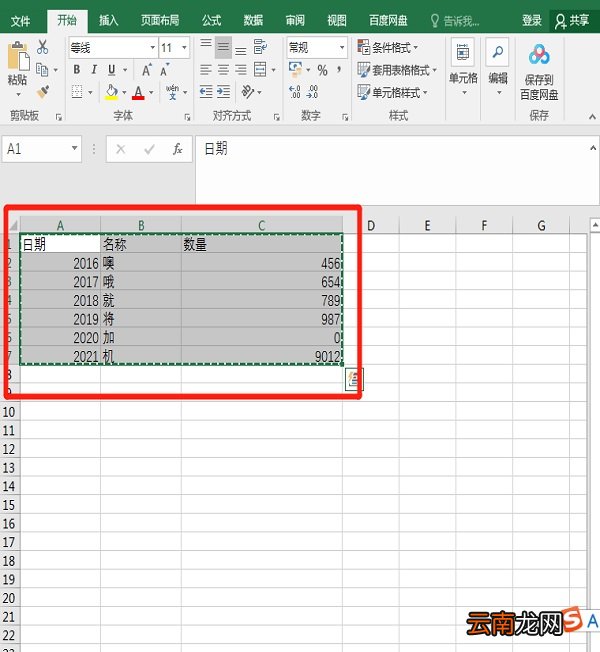Toggle Wrap Text icon
Image resolution: width=600 pixels, height=652 pixels.
[x=260, y=47]
